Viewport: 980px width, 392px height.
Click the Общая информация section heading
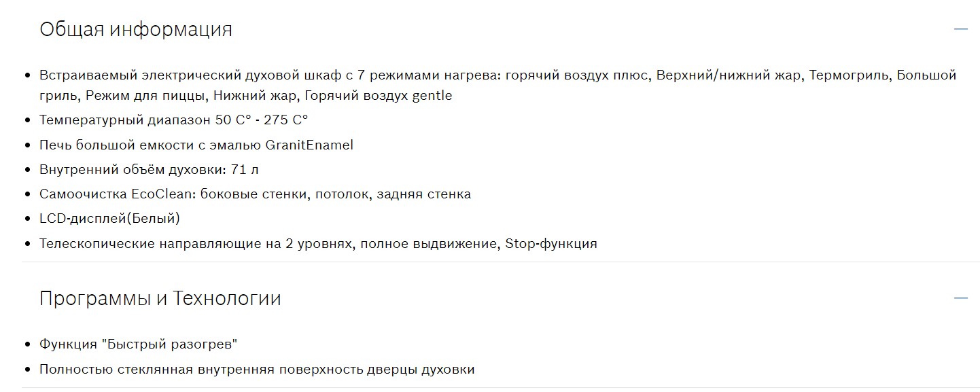(136, 30)
